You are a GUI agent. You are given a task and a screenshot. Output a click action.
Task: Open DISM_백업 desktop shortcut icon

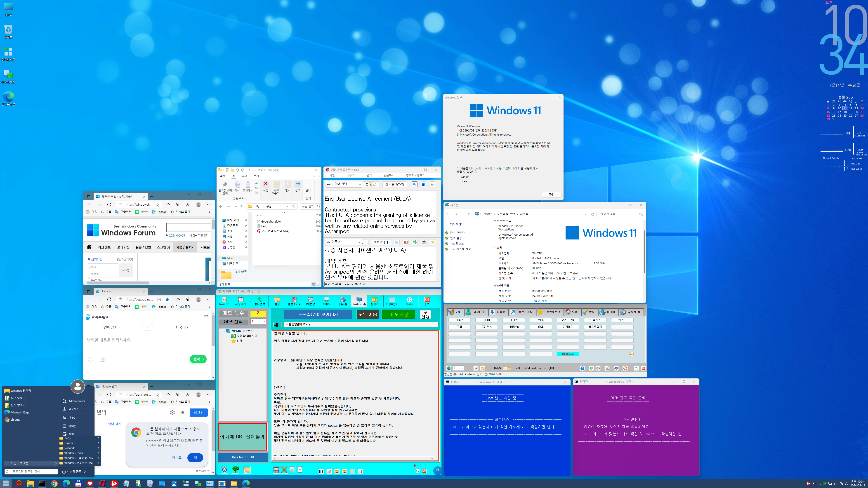(x=8, y=54)
